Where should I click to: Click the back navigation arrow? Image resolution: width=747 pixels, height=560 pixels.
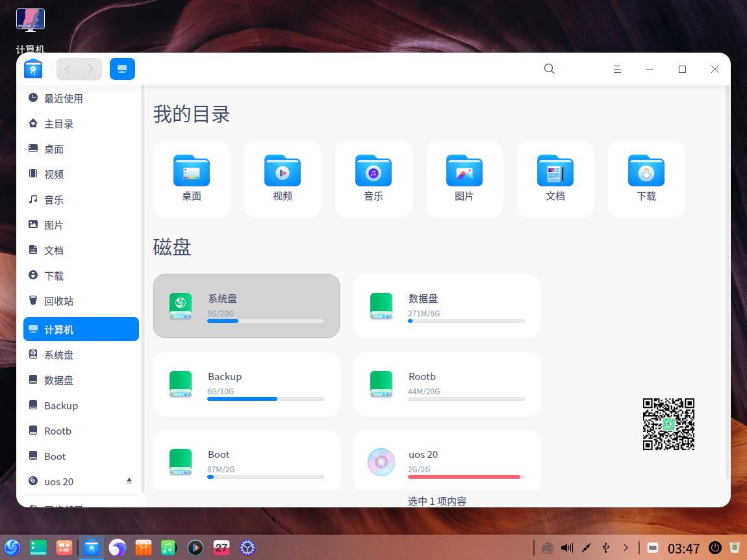coord(67,69)
